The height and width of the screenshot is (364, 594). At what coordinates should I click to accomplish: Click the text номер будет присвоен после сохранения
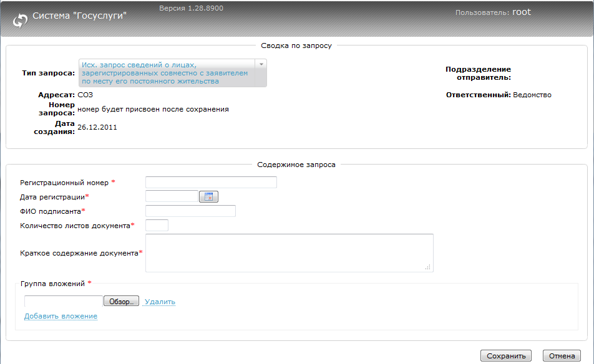[153, 109]
